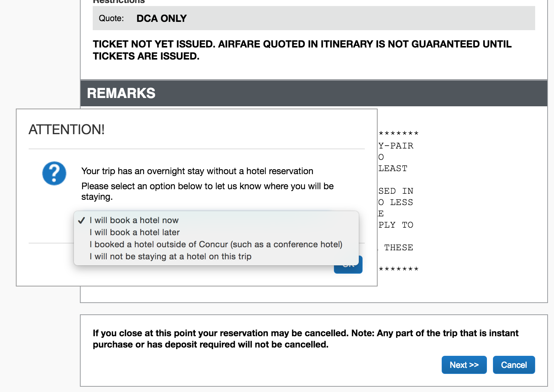The width and height of the screenshot is (554, 392).
Task: Click the "Please select an option below" text
Action: [x=207, y=191]
